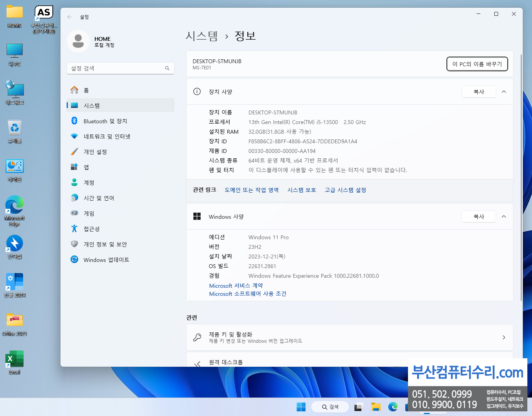The height and width of the screenshot is (416, 532).
Task: Click the 접근성 figure icon
Action: pyautogui.click(x=74, y=228)
